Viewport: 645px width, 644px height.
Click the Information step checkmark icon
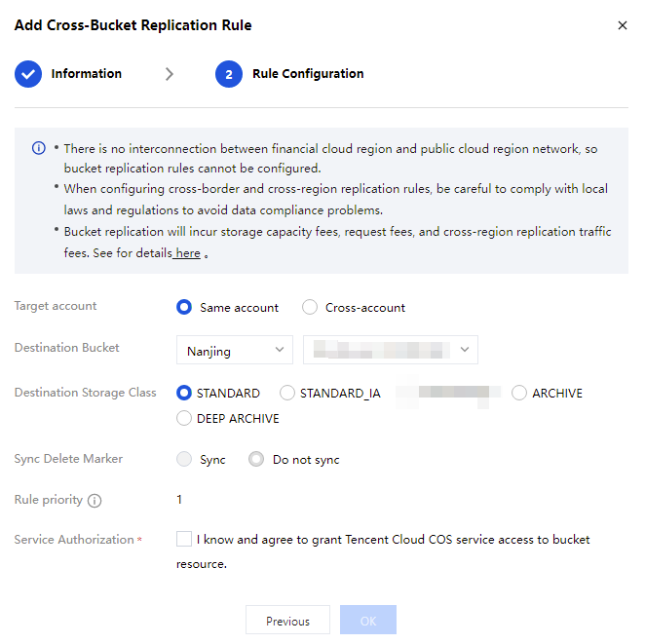(28, 74)
